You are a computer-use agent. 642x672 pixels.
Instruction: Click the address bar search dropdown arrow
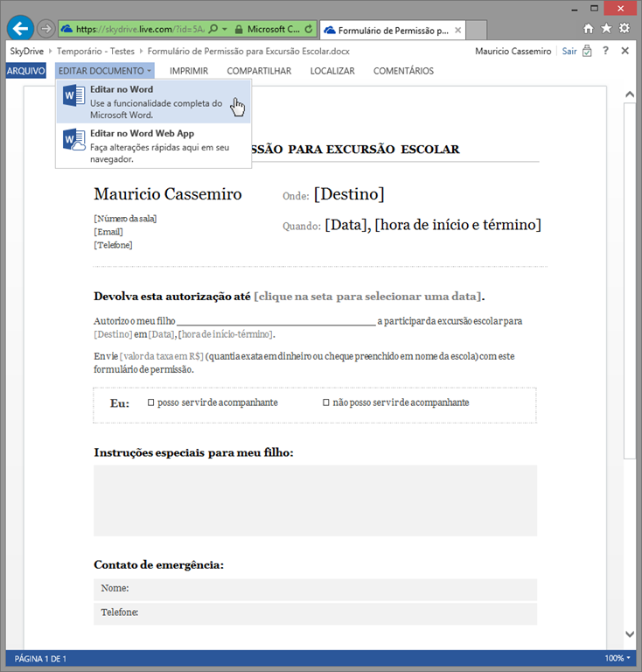click(x=224, y=29)
